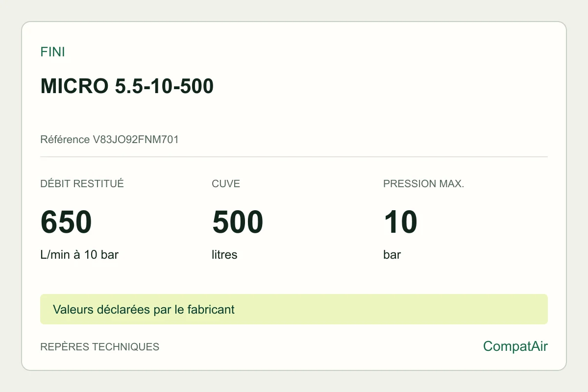Click the divider line below the reference
The width and height of the screenshot is (588, 392).
click(x=294, y=157)
